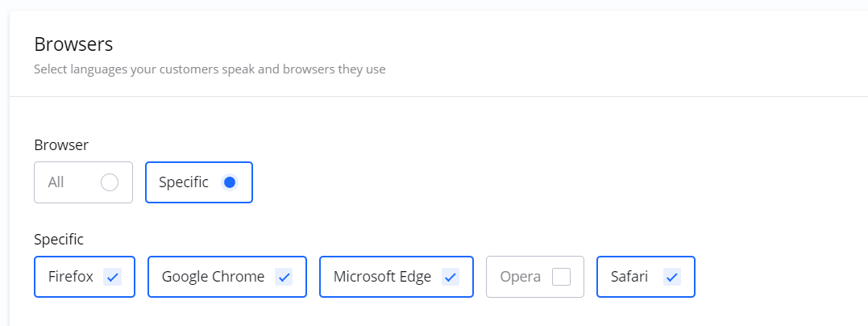Image resolution: width=868 pixels, height=326 pixels.
Task: Click the Google Chrome label text
Action: click(213, 277)
